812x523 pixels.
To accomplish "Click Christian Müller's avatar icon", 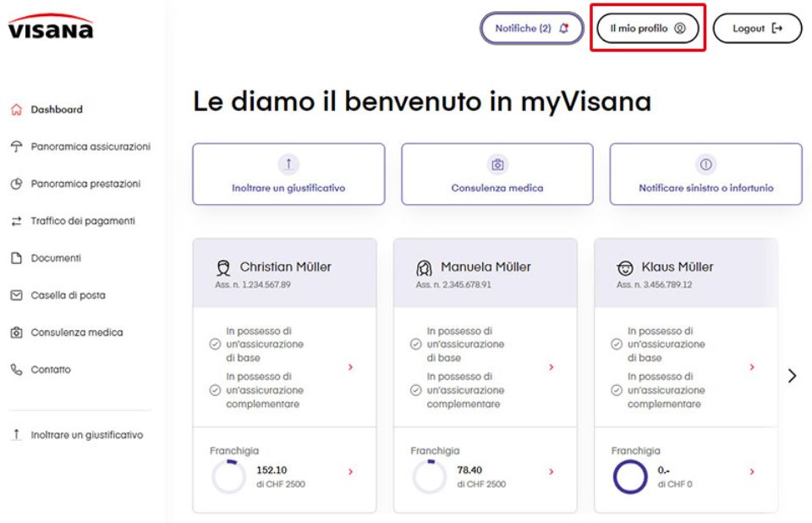I will 223,267.
